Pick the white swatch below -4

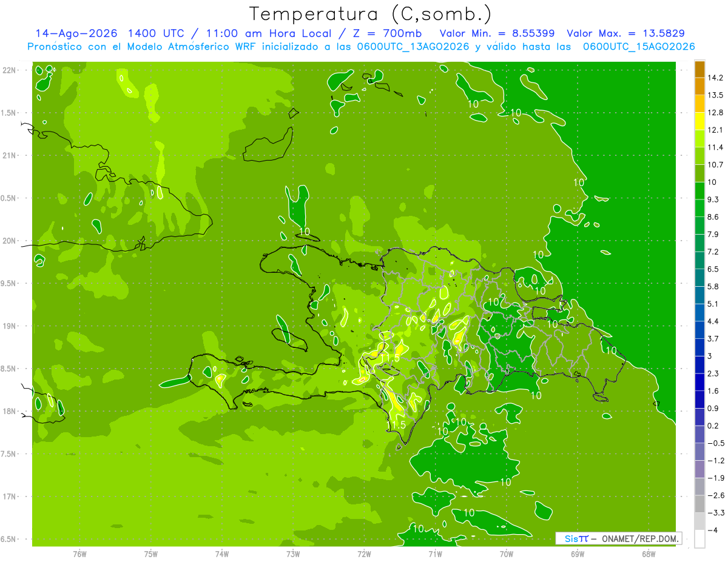click(x=699, y=539)
